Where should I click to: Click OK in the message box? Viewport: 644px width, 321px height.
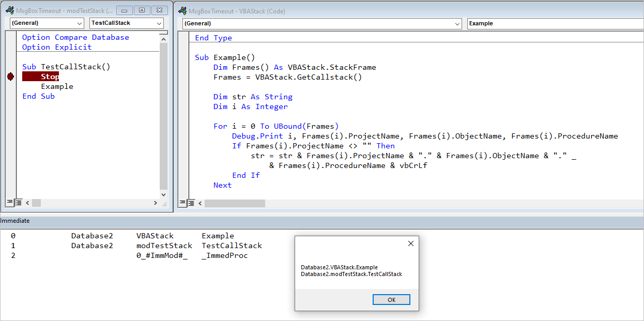tap(391, 300)
